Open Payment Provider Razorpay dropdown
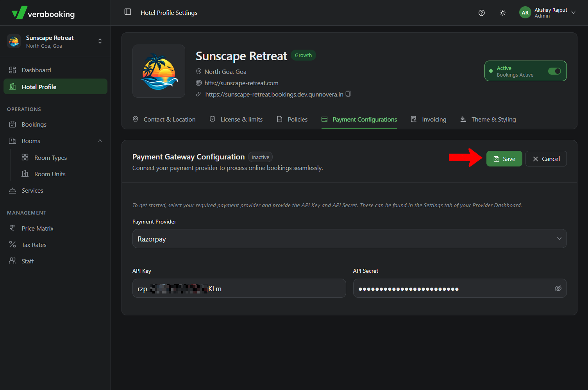This screenshot has height=390, width=588. pyautogui.click(x=349, y=239)
